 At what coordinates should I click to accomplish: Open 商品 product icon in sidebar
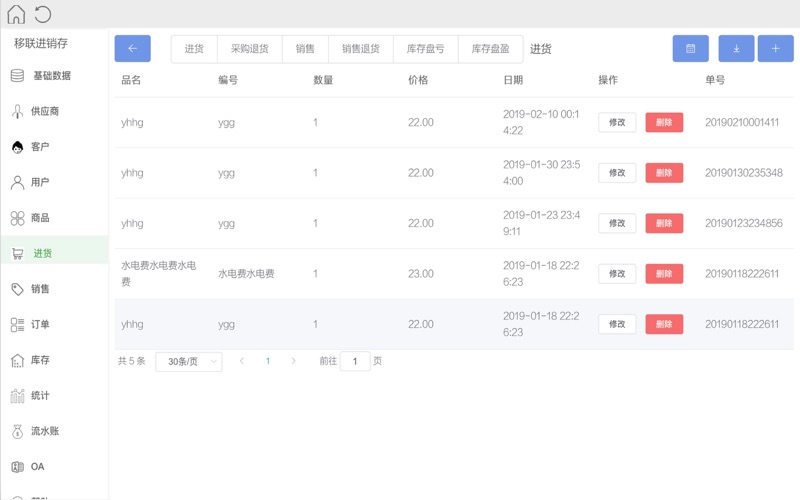[x=17, y=218]
